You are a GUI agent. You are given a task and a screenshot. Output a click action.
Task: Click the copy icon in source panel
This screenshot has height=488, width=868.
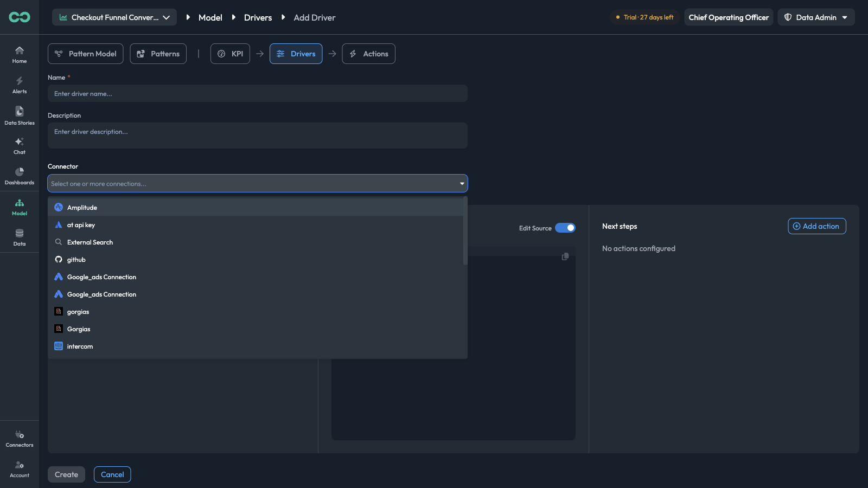point(565,256)
